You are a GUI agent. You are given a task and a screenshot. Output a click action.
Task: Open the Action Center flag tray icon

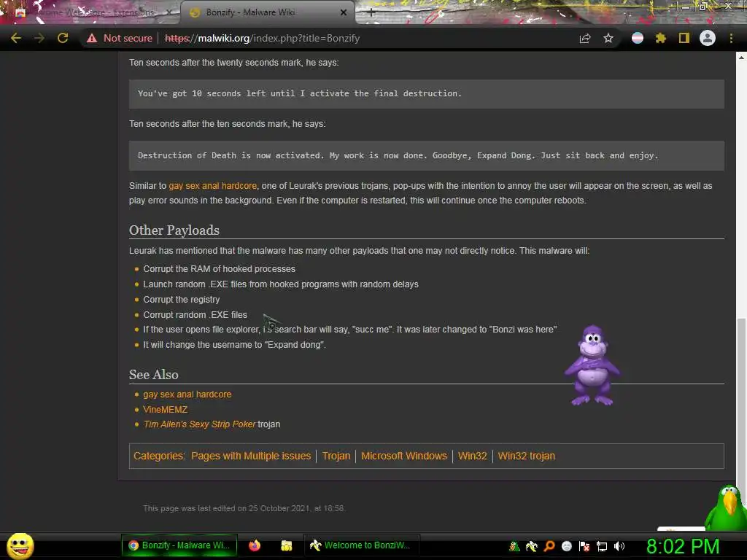[584, 546]
